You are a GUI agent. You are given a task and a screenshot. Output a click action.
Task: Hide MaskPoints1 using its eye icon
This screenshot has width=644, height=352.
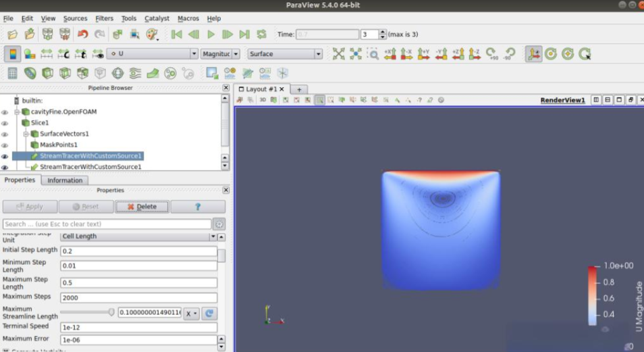coord(5,145)
